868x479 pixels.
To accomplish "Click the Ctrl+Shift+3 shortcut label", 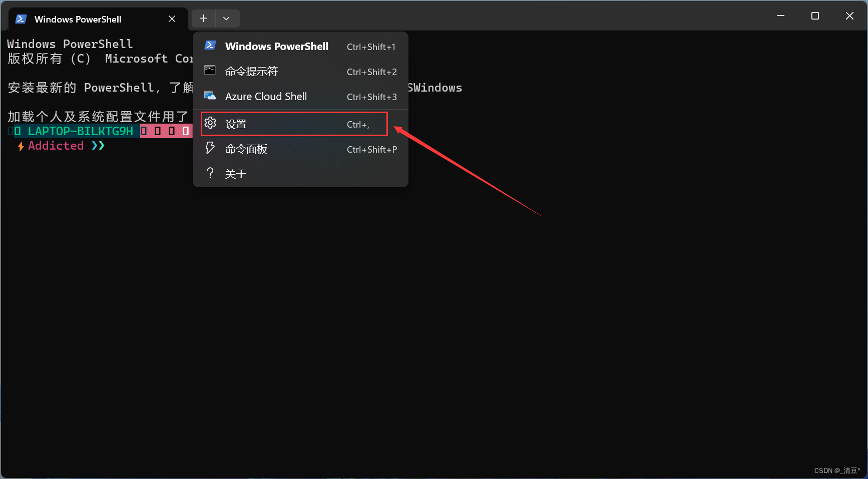I will pos(372,97).
